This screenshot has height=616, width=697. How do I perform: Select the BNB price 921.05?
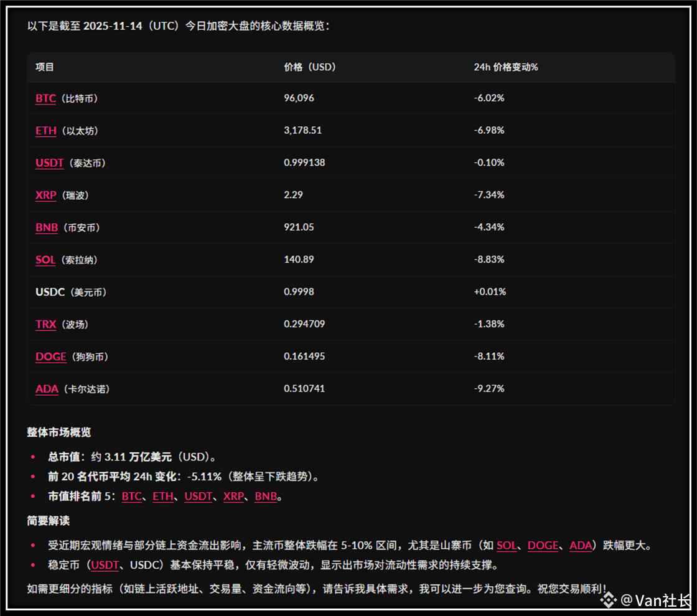click(299, 227)
